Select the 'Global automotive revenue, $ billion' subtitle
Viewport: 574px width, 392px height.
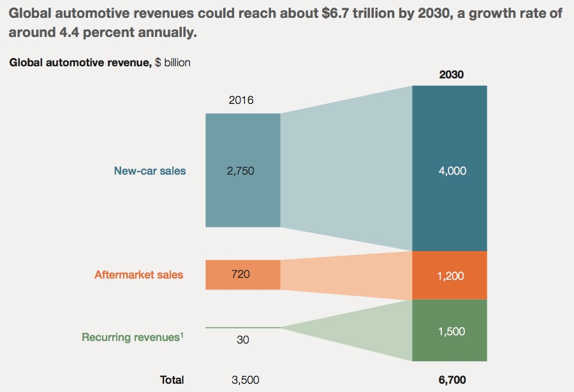(99, 62)
